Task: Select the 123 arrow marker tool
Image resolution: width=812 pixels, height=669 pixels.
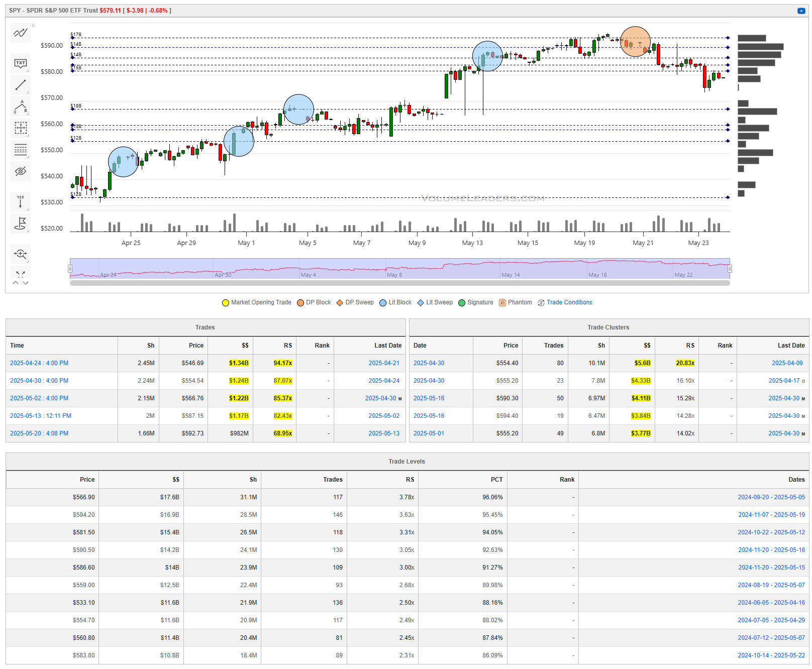Action: [21, 201]
